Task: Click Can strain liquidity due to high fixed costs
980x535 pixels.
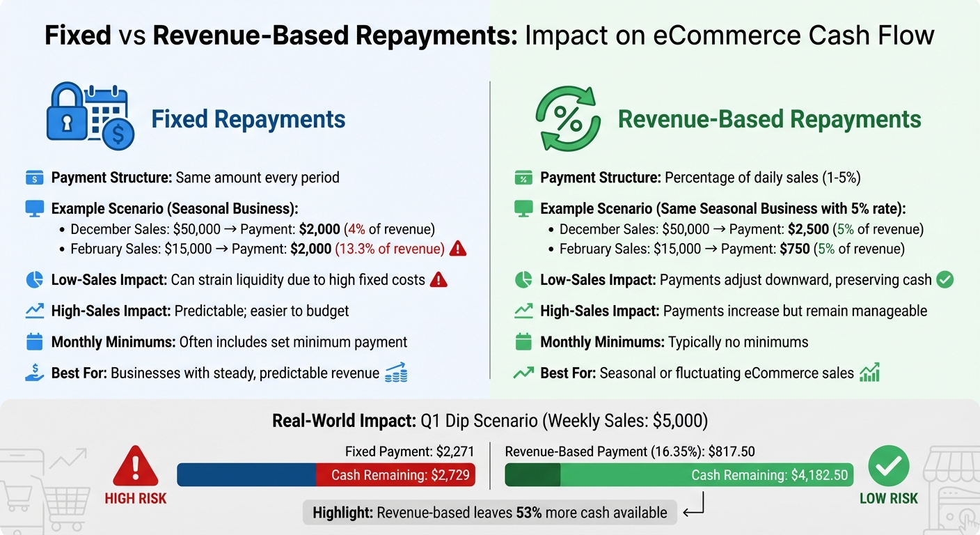Action: [x=298, y=280]
